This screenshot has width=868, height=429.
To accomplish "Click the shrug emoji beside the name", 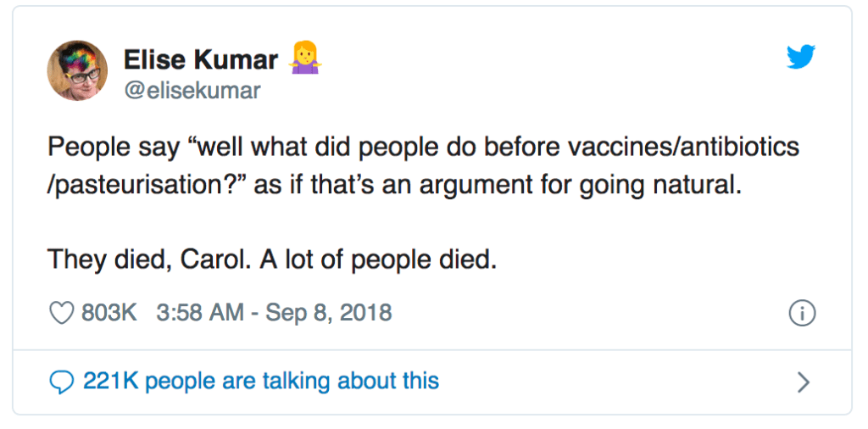I will click(304, 58).
